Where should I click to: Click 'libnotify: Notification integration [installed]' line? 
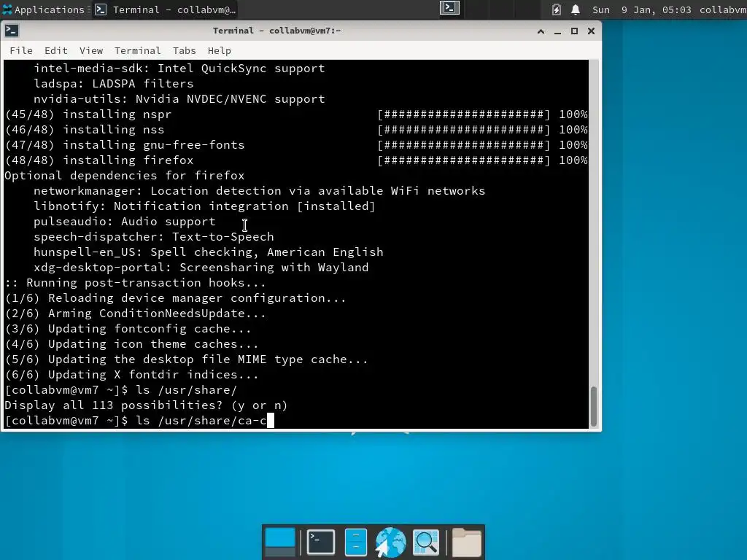pyautogui.click(x=204, y=206)
